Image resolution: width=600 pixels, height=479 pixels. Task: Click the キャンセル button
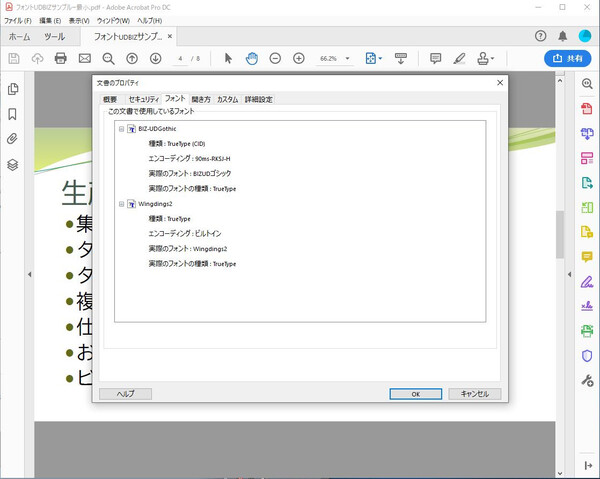475,394
